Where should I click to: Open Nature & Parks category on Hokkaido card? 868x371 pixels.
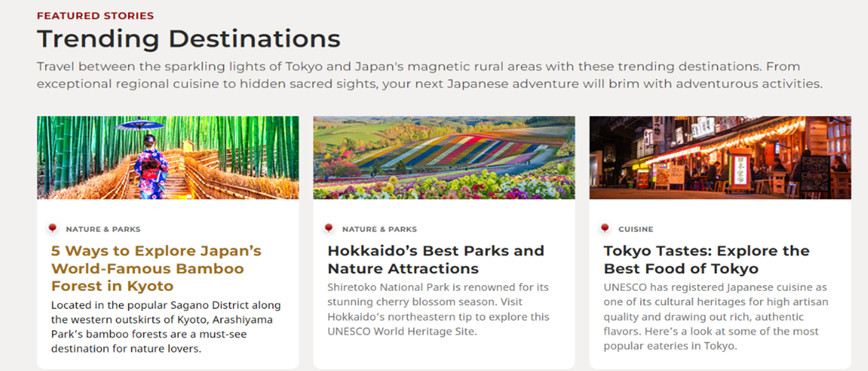(x=379, y=229)
